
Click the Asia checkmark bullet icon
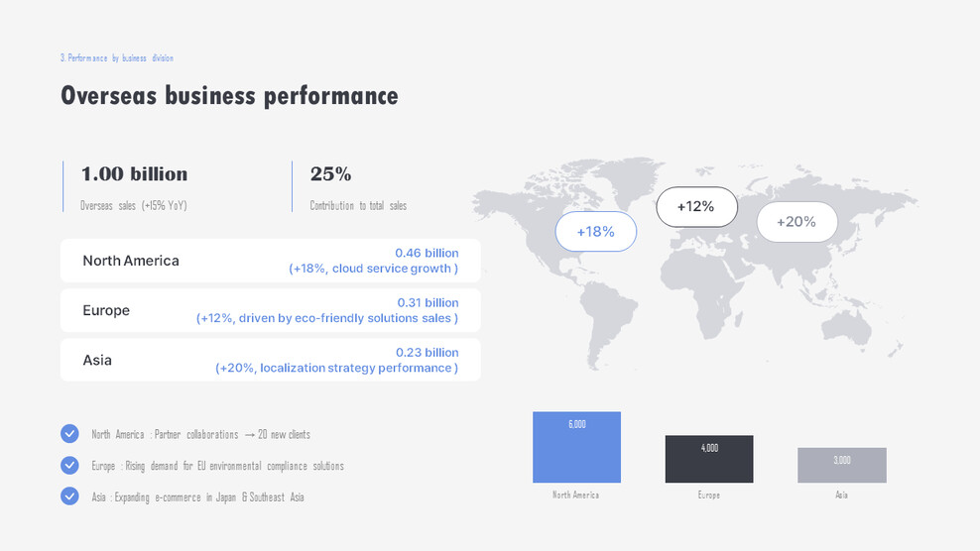69,496
